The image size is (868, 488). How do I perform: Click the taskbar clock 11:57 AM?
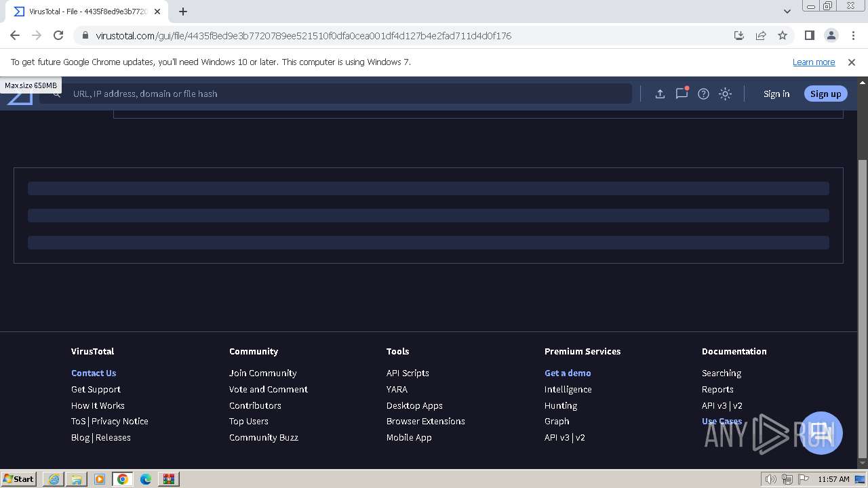[833, 479]
